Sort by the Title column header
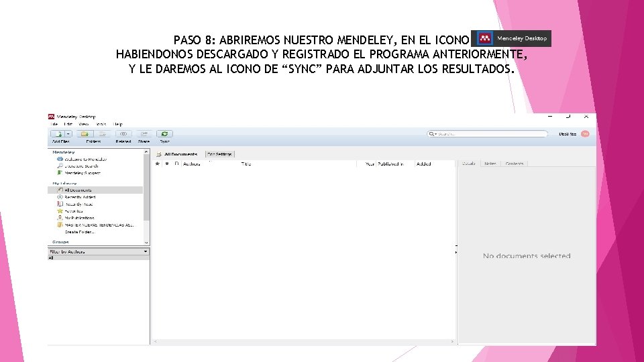Screen dimensions: 644x362 point(246,164)
